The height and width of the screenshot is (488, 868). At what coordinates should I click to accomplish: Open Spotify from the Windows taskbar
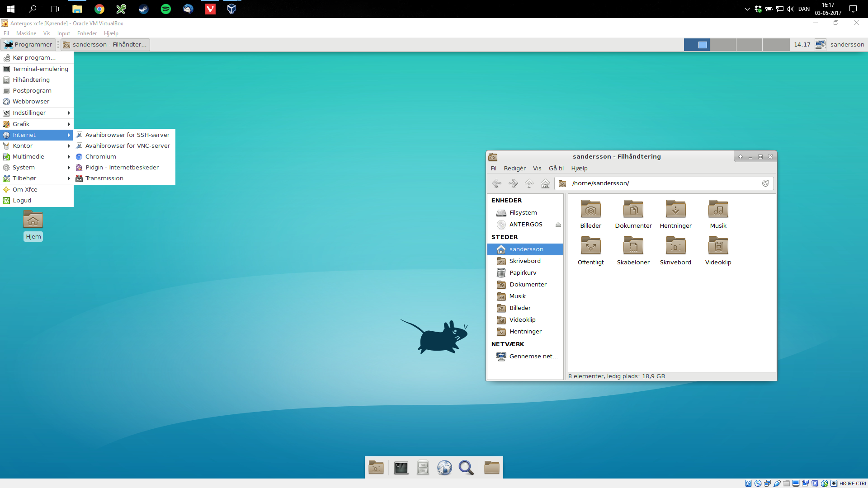[x=166, y=9]
